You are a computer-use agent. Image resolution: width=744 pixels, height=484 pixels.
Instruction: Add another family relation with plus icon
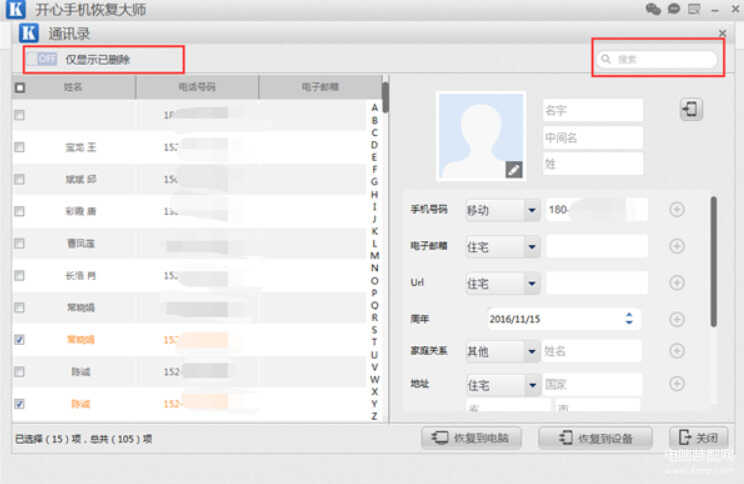(677, 351)
